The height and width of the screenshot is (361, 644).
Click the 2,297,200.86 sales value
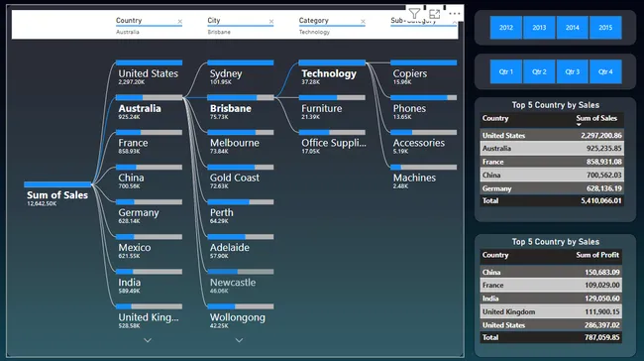[600, 135]
